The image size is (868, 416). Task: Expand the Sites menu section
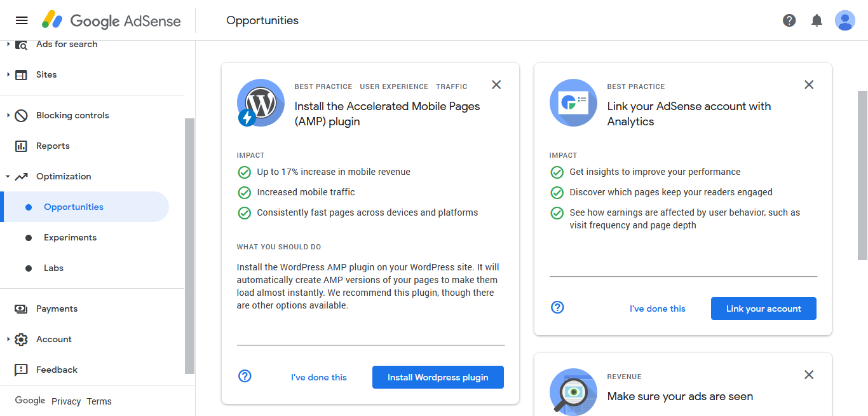pos(9,74)
